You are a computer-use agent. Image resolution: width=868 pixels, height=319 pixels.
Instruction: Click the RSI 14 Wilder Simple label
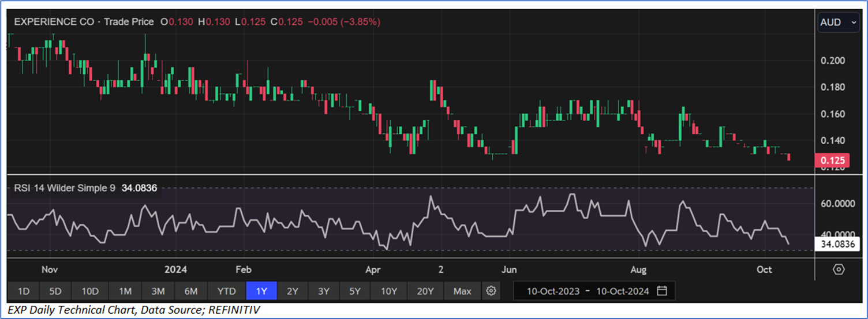(62, 187)
